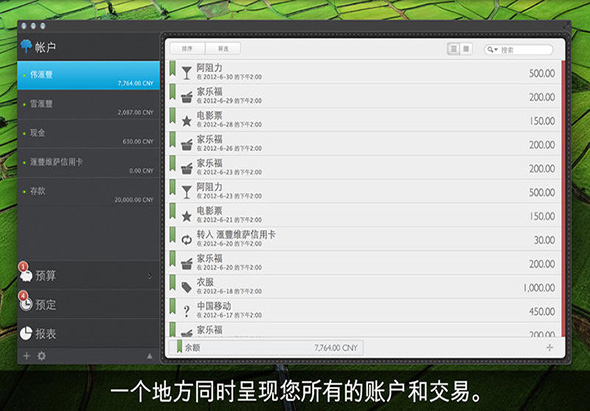
Task: Click transfer arrows icon of 转入 滙豐维萨信用卡
Action: [187, 240]
